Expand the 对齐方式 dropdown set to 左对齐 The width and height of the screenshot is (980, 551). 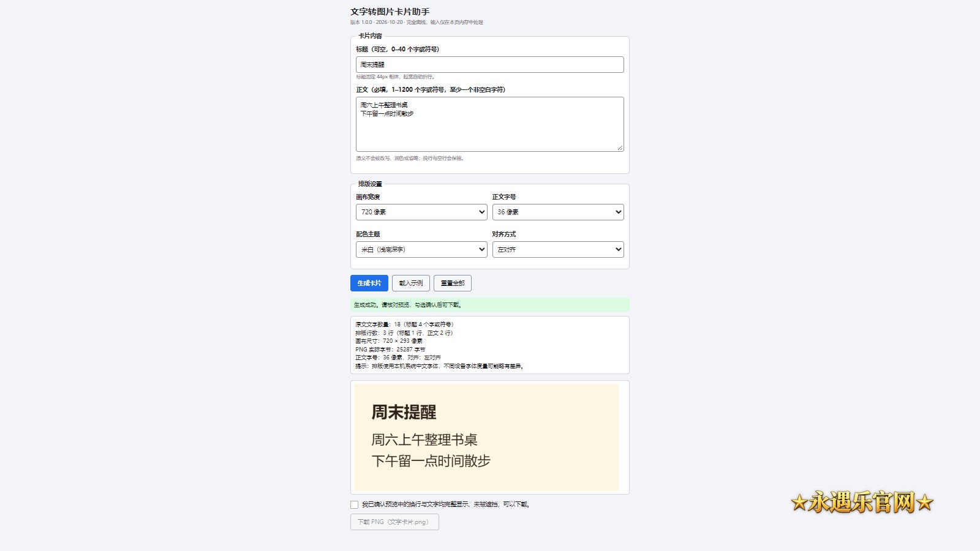(558, 249)
